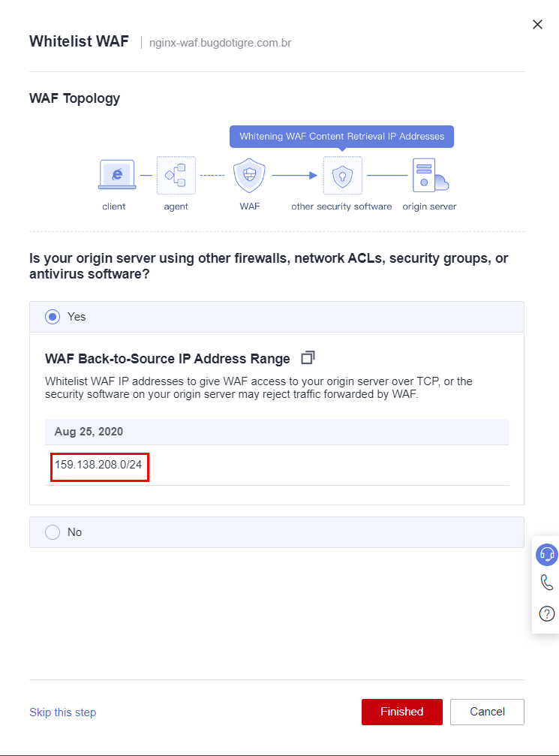Click the phone contact icon
The height and width of the screenshot is (756, 559).
[547, 583]
